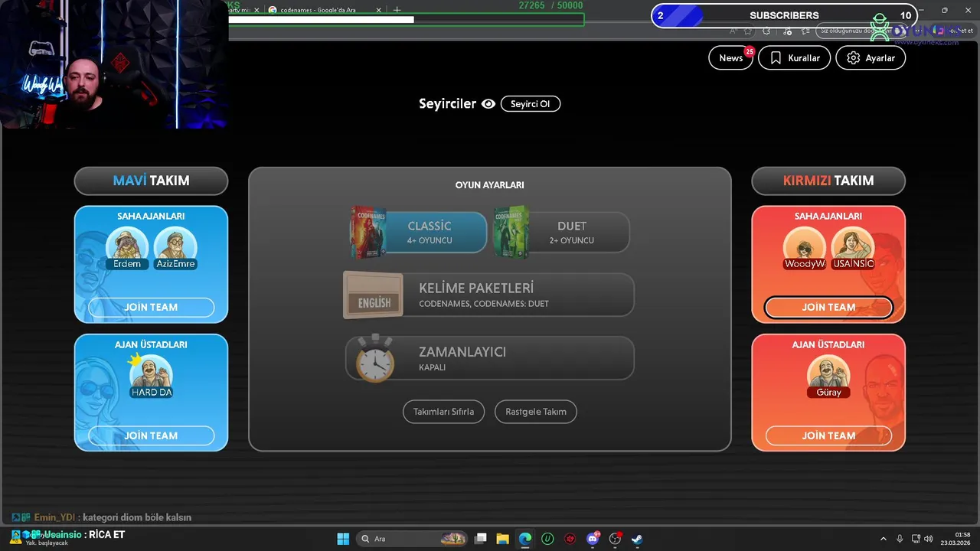This screenshot has width=980, height=551.
Task: Join Kırmızı team Ajan Üstadları
Action: pyautogui.click(x=828, y=435)
